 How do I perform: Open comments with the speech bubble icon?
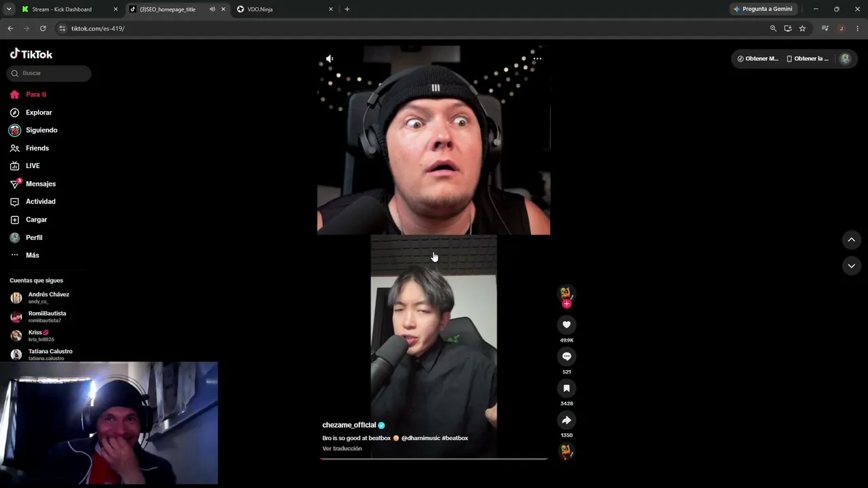[x=566, y=357]
